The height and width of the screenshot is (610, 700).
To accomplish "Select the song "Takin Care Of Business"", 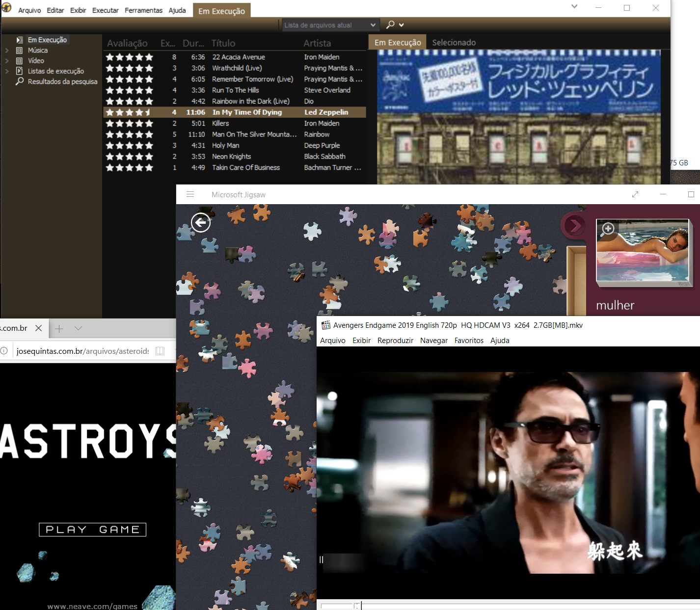I will [246, 167].
